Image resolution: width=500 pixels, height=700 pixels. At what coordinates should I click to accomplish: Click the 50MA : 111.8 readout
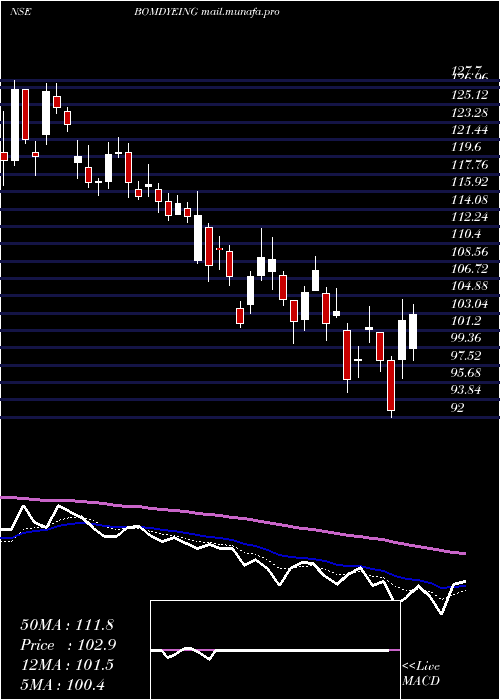67,625
